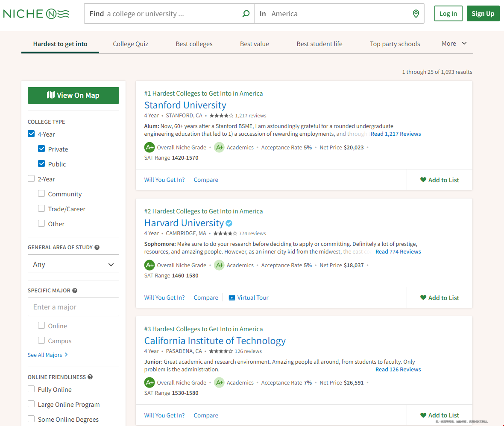Viewport: 504px width, 426px height.
Task: Click the In America location field
Action: click(x=339, y=14)
